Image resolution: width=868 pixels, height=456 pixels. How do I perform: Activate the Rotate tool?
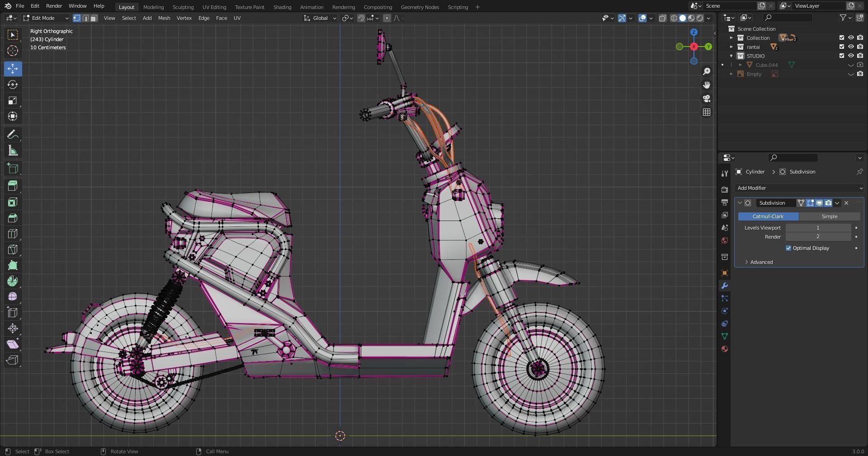tap(13, 85)
